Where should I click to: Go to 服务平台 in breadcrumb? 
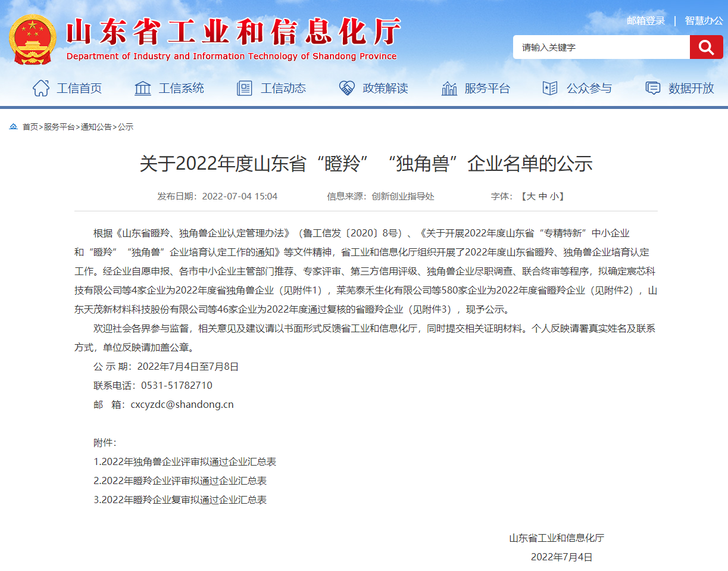click(x=59, y=127)
